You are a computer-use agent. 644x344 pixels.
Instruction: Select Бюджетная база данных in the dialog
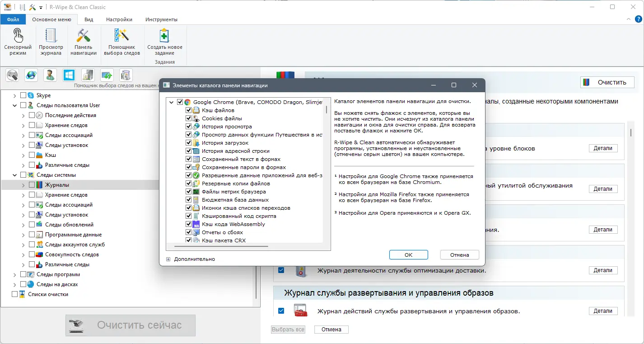tap(235, 200)
